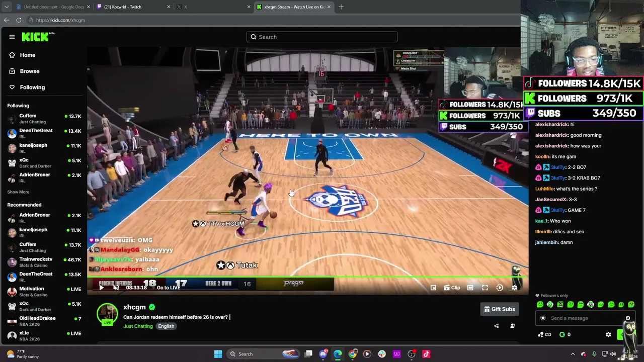Toggle theater mode in player
Viewport: 644px width, 362px height.
[x=470, y=288]
